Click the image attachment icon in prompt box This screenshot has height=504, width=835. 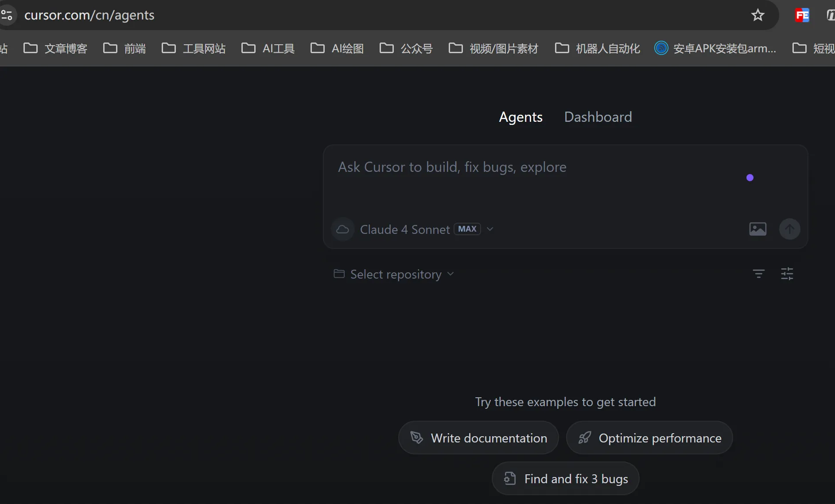[757, 229]
